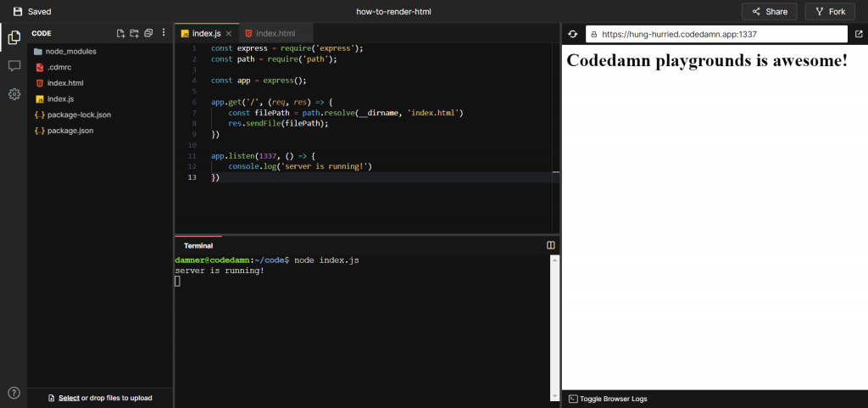Open the settings gear in sidebar
Viewport: 868px width, 408px height.
click(14, 94)
